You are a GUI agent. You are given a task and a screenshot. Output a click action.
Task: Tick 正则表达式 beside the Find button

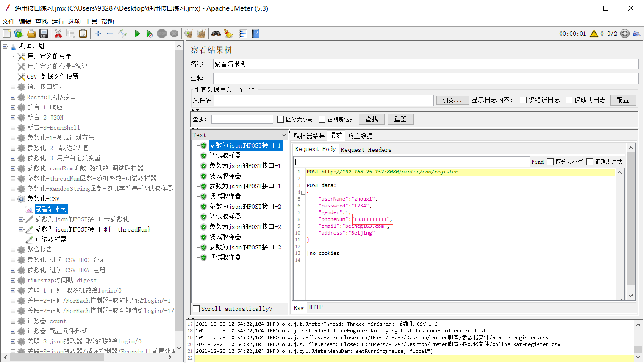point(590,162)
